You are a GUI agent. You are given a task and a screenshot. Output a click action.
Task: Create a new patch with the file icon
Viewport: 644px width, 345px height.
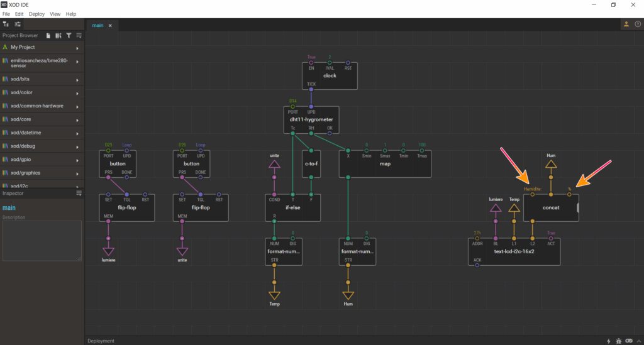48,36
